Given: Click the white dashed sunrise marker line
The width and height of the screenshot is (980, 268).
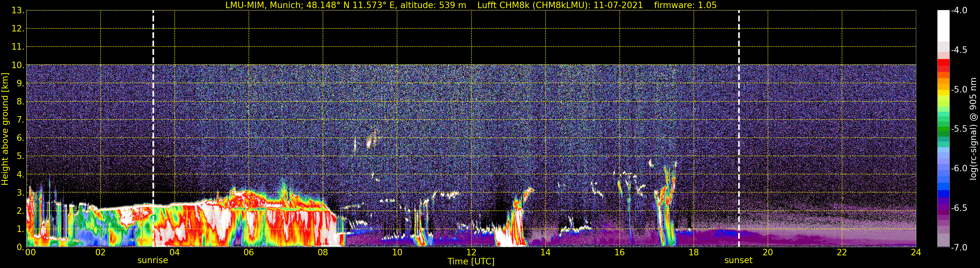Looking at the screenshot, I should pos(153,129).
